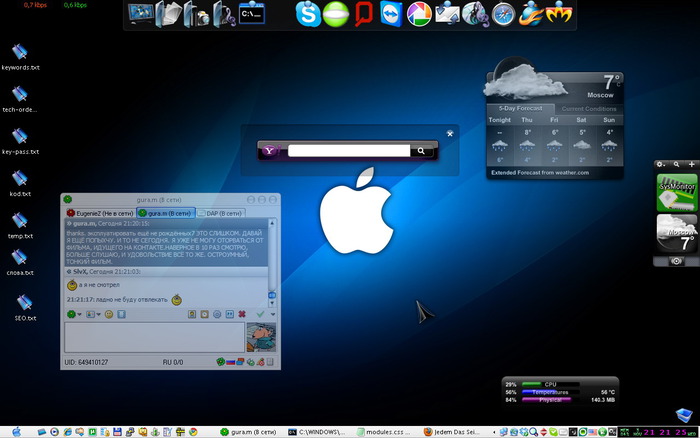Click the chat scrollbar up arrow
The height and width of the screenshot is (438, 700).
point(272,222)
